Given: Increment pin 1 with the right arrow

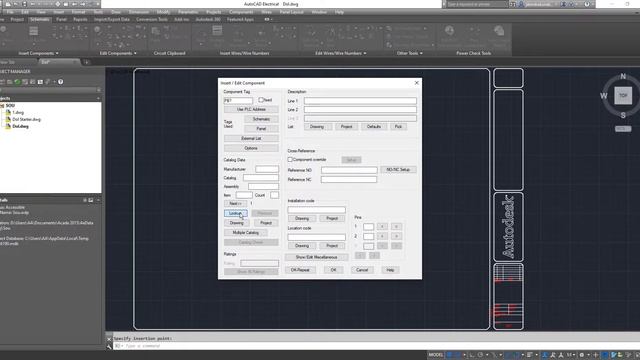Looking at the screenshot, I should [x=396, y=227].
